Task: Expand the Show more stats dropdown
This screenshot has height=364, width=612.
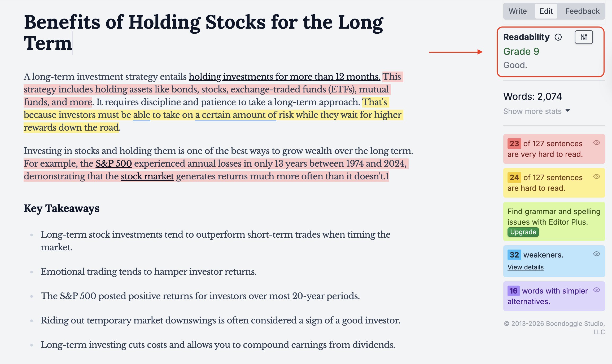Action: [532, 111]
